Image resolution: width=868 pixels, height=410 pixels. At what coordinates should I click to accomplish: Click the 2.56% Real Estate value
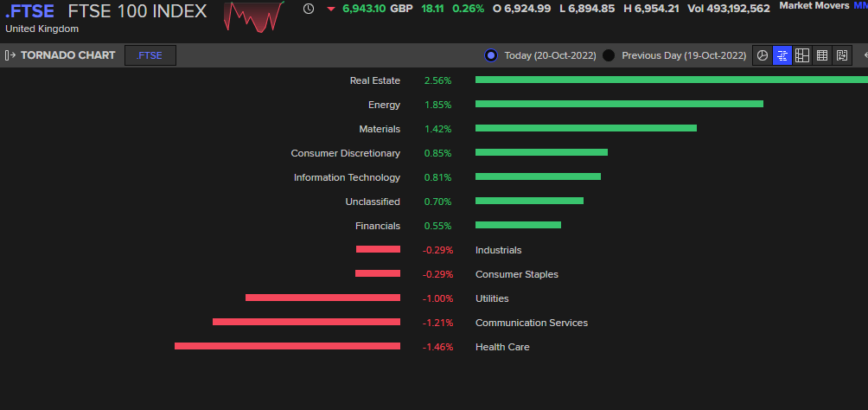point(437,80)
